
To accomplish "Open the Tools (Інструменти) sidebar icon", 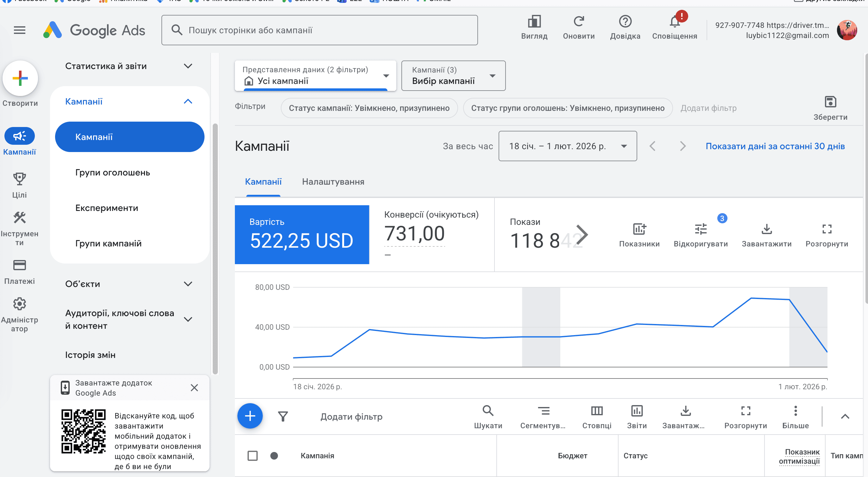I will point(20,218).
